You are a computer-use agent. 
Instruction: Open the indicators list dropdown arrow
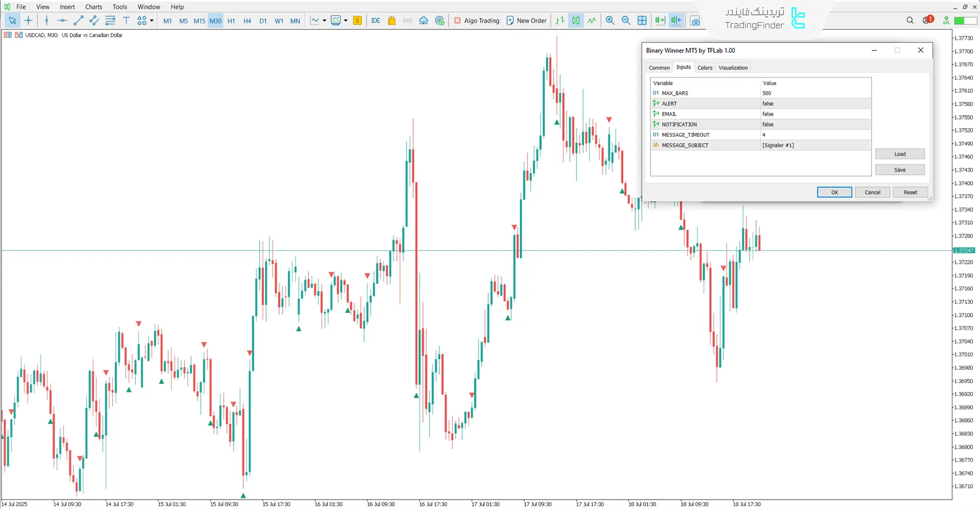tap(324, 20)
